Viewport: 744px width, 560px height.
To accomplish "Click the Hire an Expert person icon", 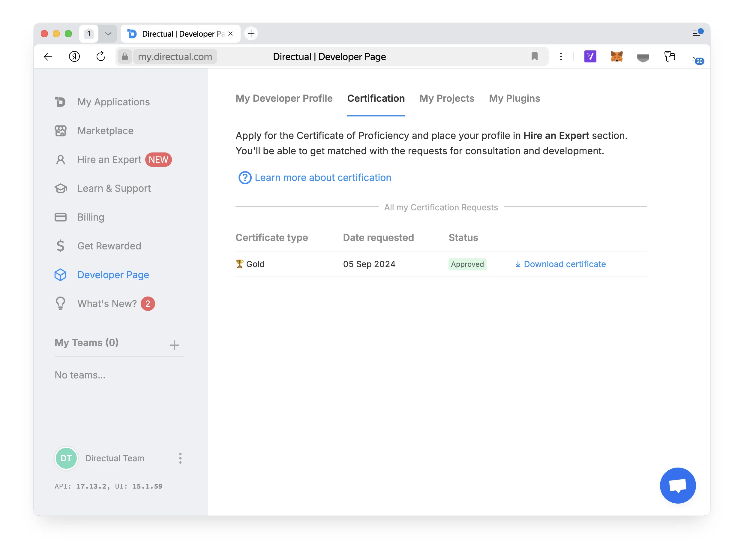I will pos(61,160).
